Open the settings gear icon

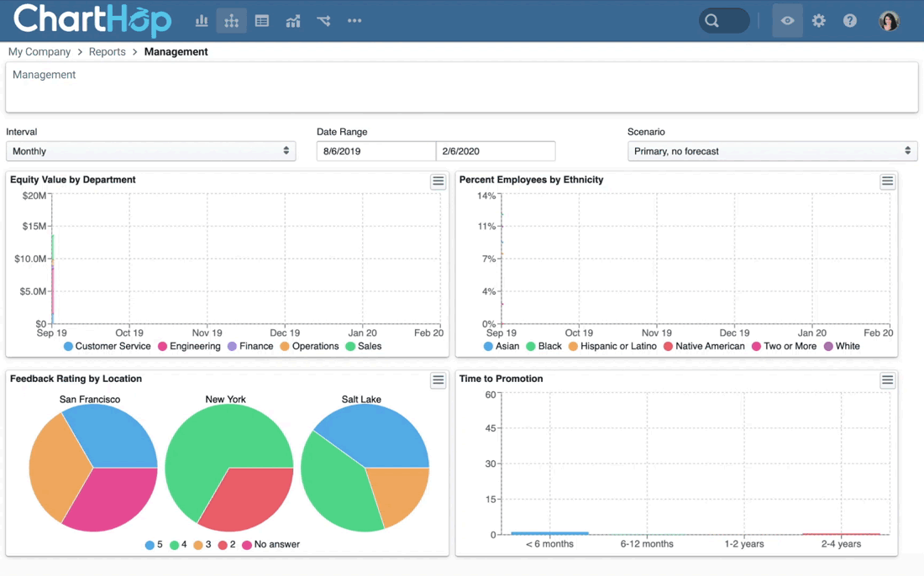coord(818,20)
